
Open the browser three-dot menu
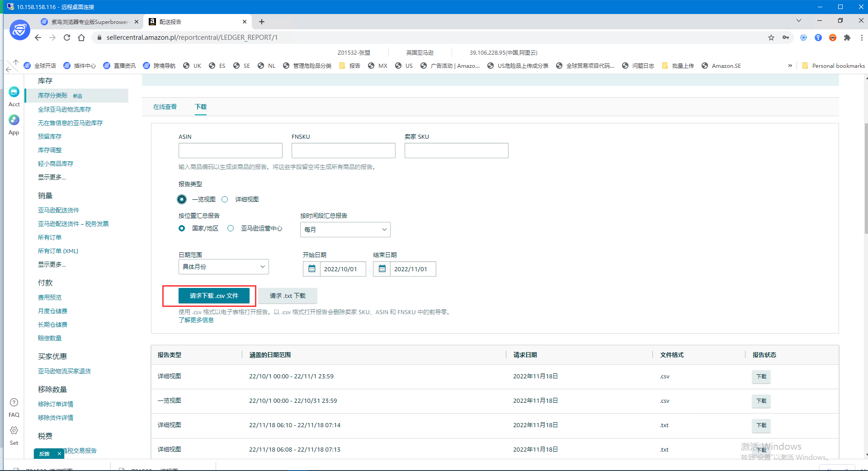(862, 38)
